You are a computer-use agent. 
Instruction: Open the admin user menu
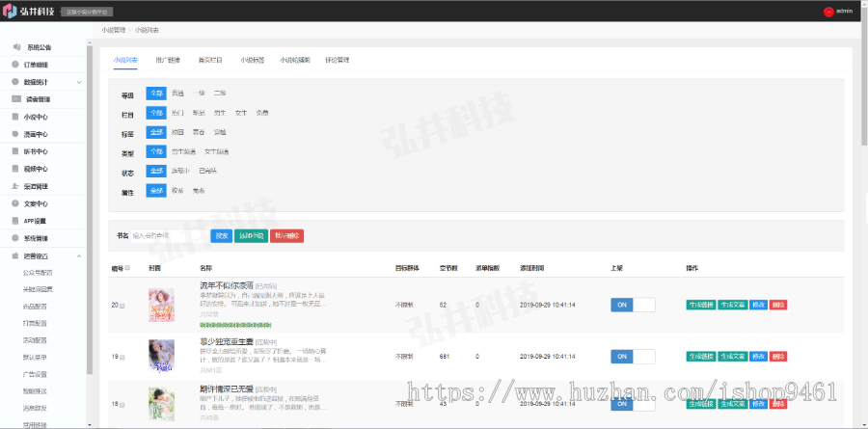[x=838, y=12]
